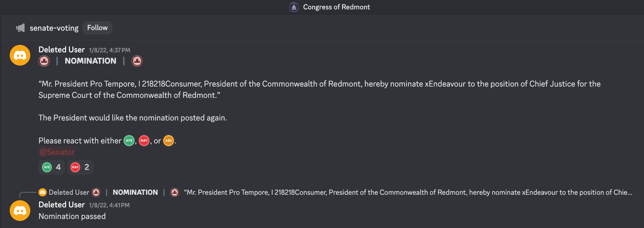The width and height of the screenshot is (644, 228).
Task: Click Deleted User name at 4:37 PM message
Action: tap(62, 50)
